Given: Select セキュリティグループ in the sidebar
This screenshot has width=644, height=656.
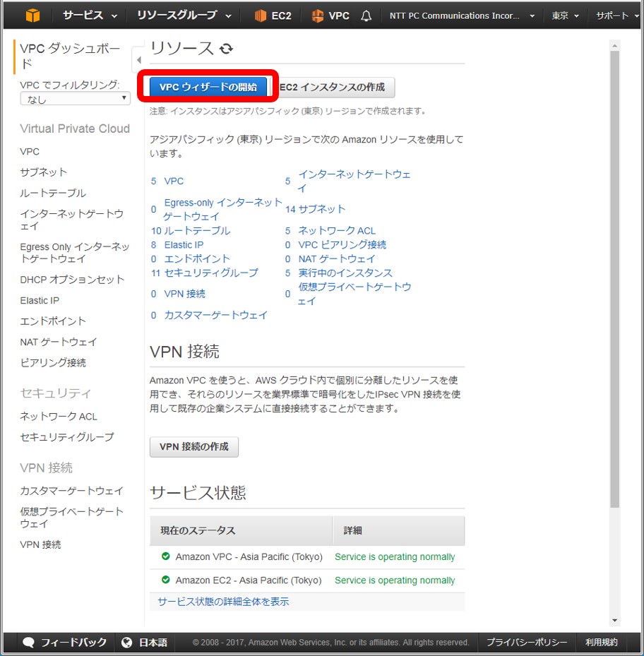Looking at the screenshot, I should pyautogui.click(x=67, y=437).
